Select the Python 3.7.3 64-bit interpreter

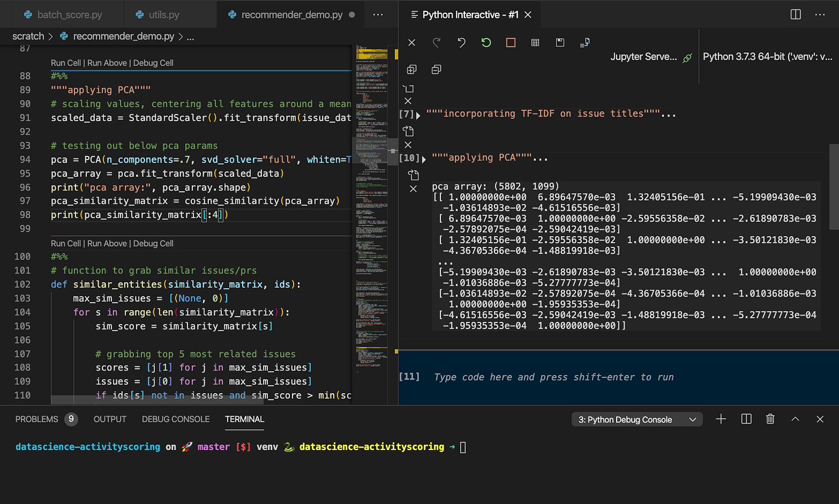768,57
